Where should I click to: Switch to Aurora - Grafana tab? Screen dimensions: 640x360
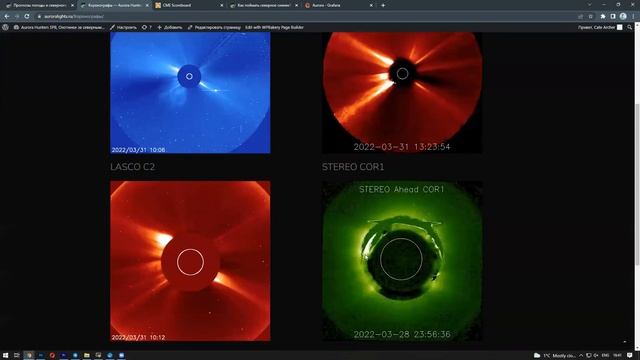point(339,5)
